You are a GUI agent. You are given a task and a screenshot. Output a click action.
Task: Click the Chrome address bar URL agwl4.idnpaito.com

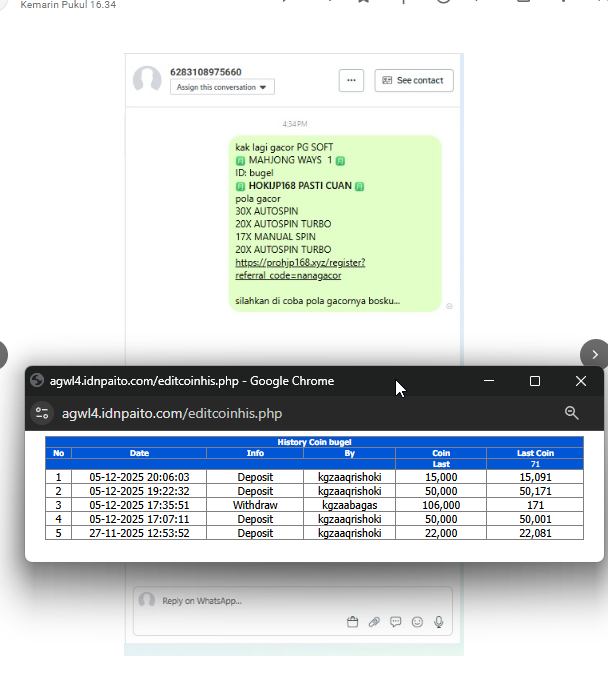coord(172,413)
